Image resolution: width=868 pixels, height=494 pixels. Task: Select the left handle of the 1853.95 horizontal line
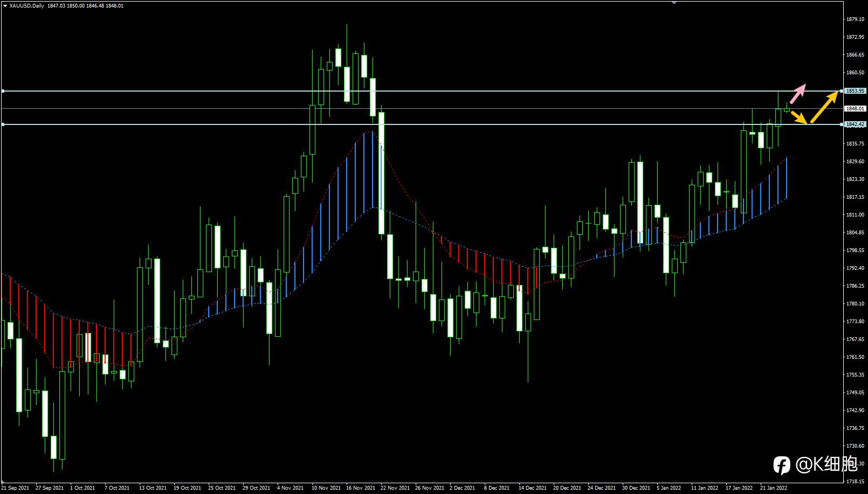3,91
